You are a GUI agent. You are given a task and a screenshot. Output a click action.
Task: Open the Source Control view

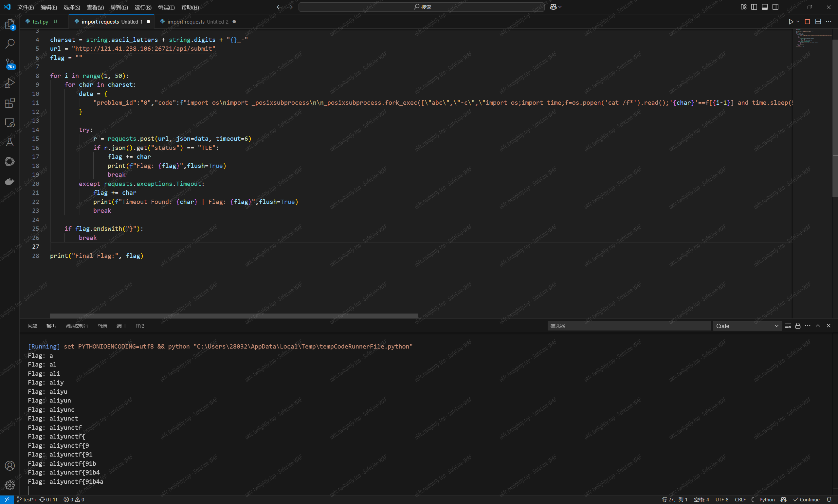click(9, 63)
